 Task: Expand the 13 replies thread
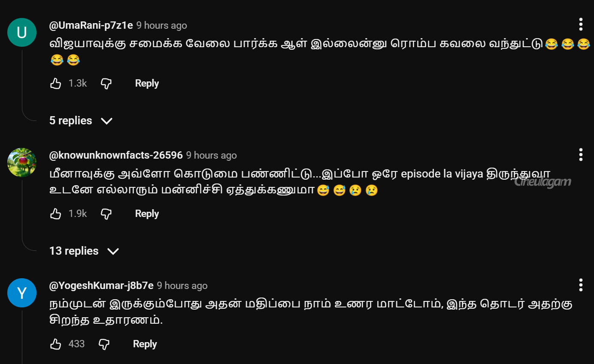pos(84,251)
